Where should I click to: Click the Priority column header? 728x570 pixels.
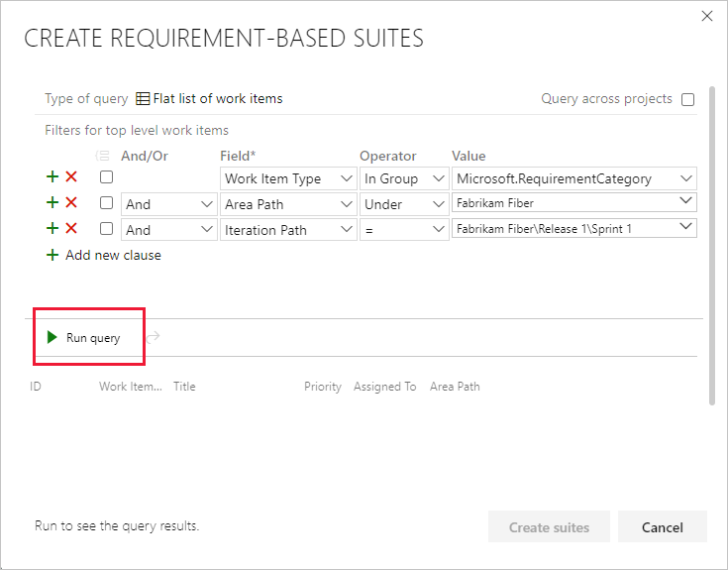(x=323, y=387)
